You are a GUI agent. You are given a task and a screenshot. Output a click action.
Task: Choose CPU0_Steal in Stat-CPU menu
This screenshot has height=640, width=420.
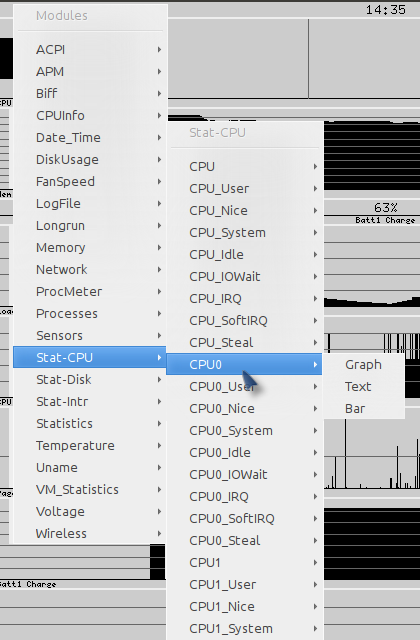tap(244, 541)
